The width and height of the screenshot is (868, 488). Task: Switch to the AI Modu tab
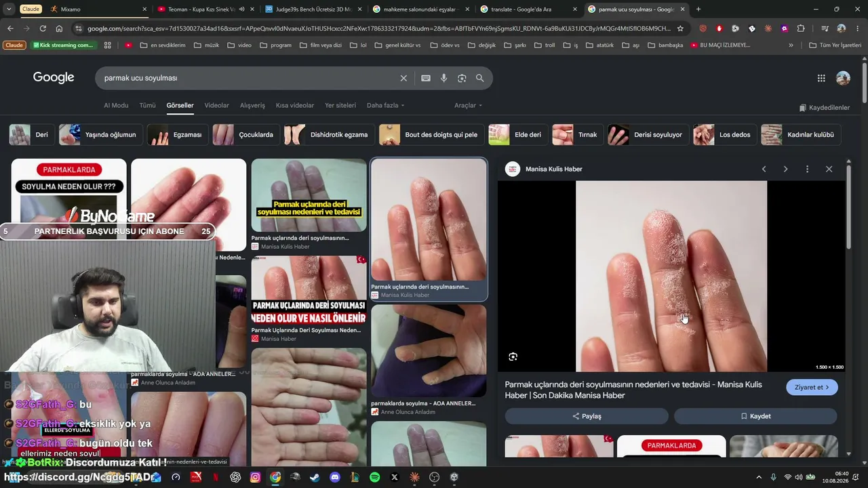tap(116, 106)
